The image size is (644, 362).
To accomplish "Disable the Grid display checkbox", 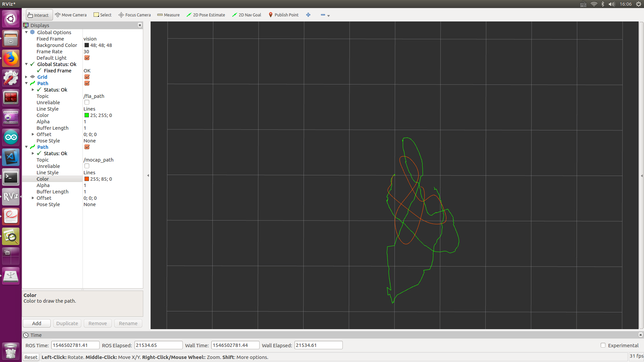I will click(x=87, y=77).
